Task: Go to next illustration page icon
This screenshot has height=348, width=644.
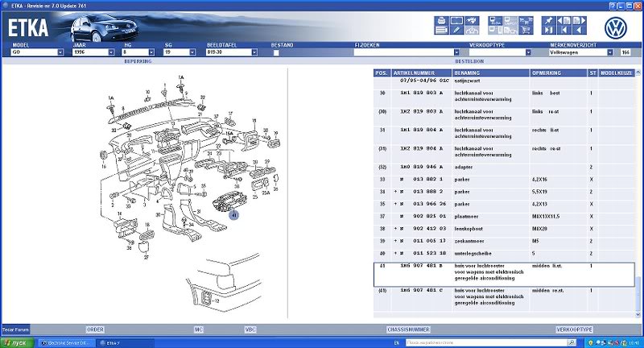Action: coord(580,20)
